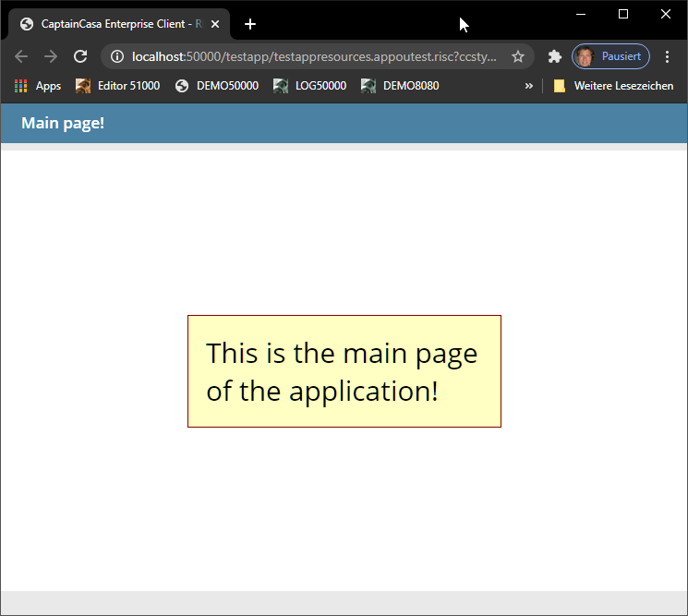
Task: Expand the hidden bookmarks chevron
Action: 529,86
